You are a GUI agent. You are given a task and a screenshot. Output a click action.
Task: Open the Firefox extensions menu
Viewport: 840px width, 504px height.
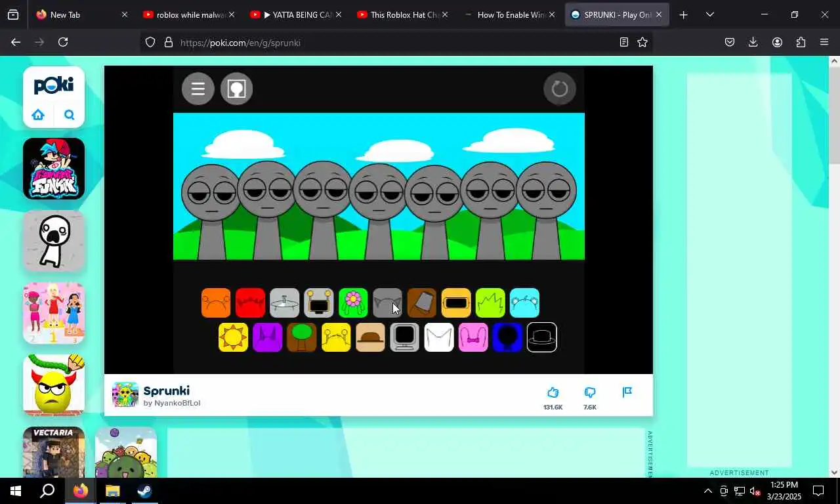coord(801,42)
